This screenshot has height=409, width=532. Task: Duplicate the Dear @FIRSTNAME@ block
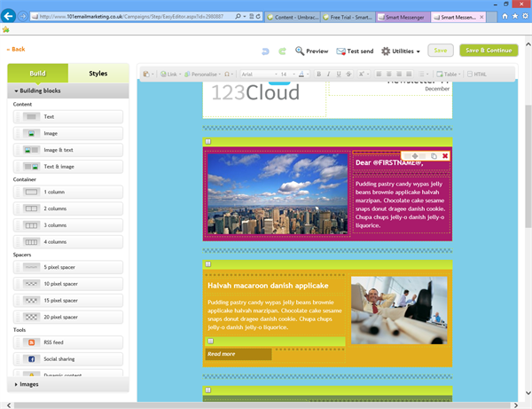click(434, 156)
